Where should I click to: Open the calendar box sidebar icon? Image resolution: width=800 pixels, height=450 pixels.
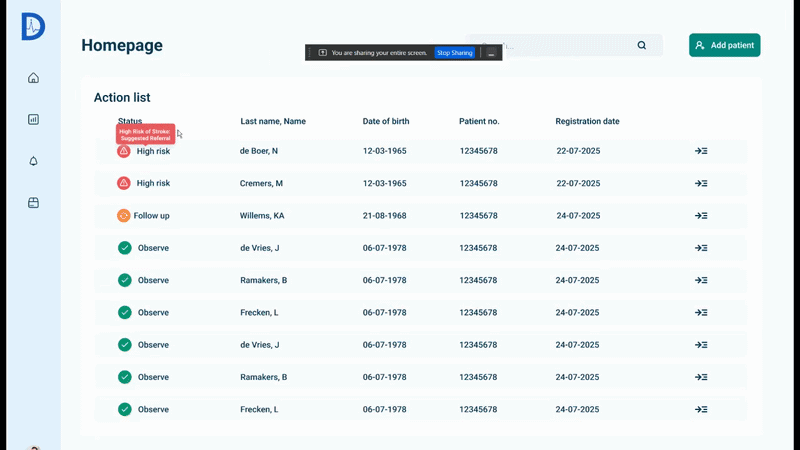tap(33, 203)
